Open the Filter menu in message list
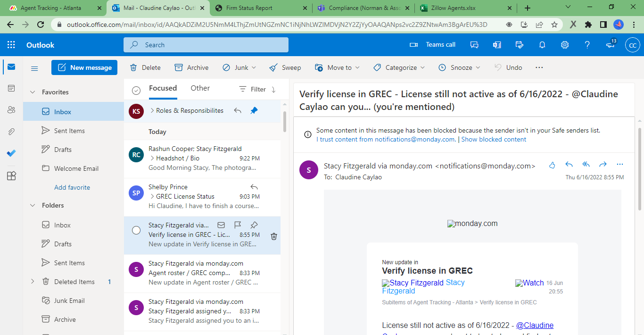The image size is (644, 335). click(253, 89)
